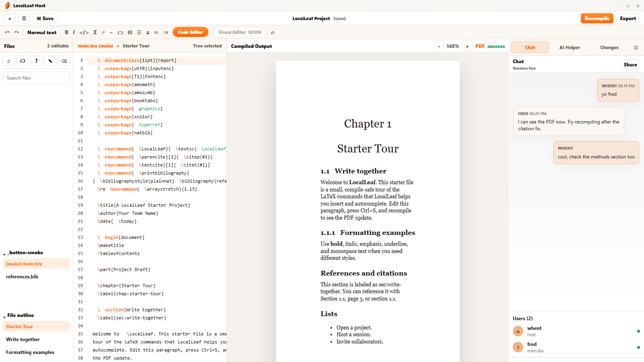This screenshot has width=644, height=362.
Task: Minimize the LocalLeaf Host window
Action: click(619, 6)
